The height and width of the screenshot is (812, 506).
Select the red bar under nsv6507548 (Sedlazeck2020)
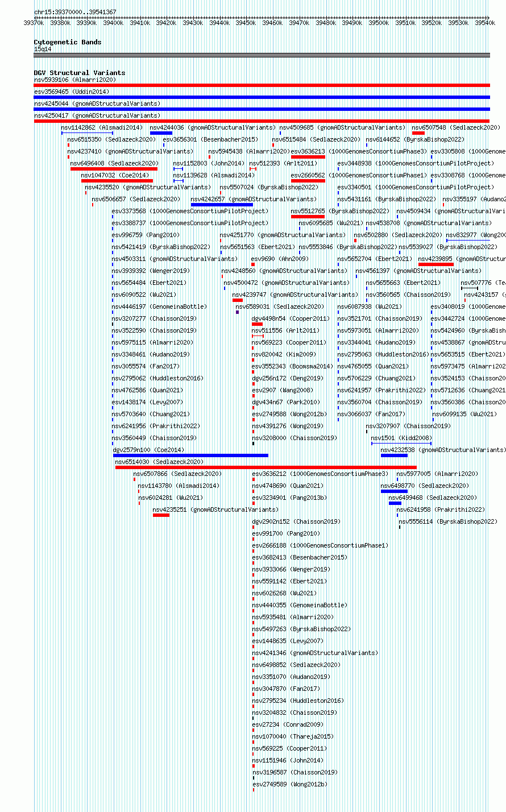418,133
